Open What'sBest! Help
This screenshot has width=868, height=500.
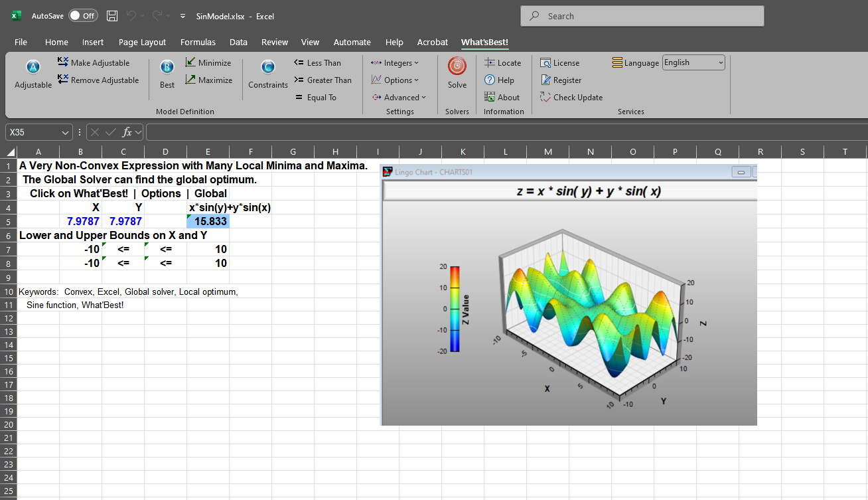(500, 80)
